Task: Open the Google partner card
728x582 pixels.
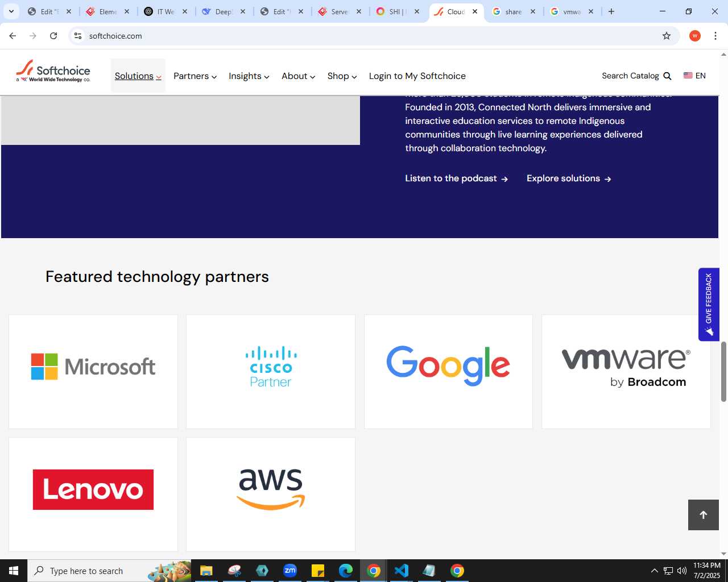Action: point(448,372)
